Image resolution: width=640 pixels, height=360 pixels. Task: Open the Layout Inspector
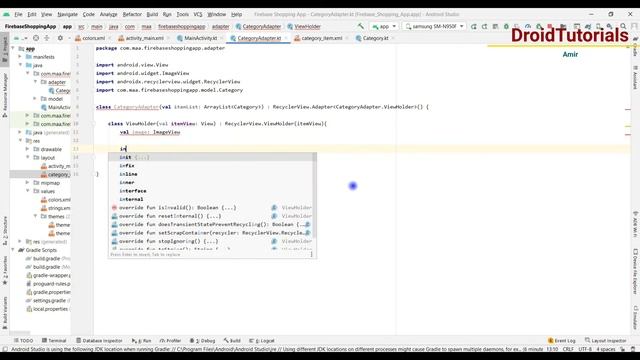(605, 340)
